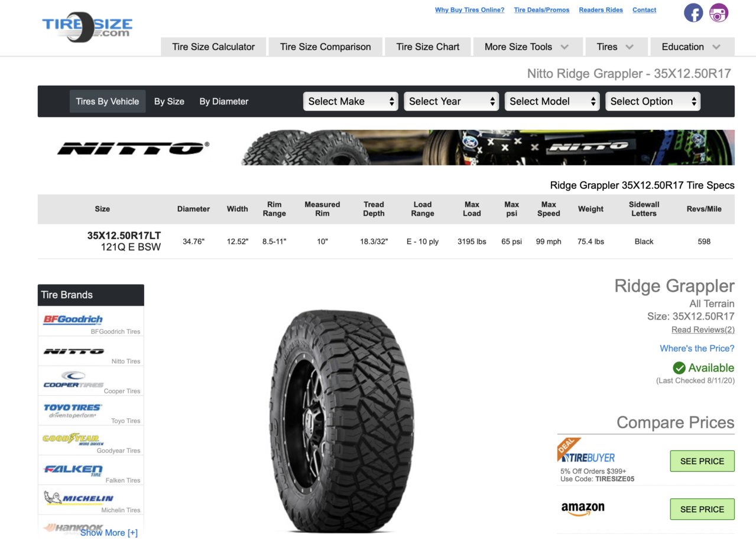Open the Facebook page icon
This screenshot has height=544, width=756.
[693, 12]
